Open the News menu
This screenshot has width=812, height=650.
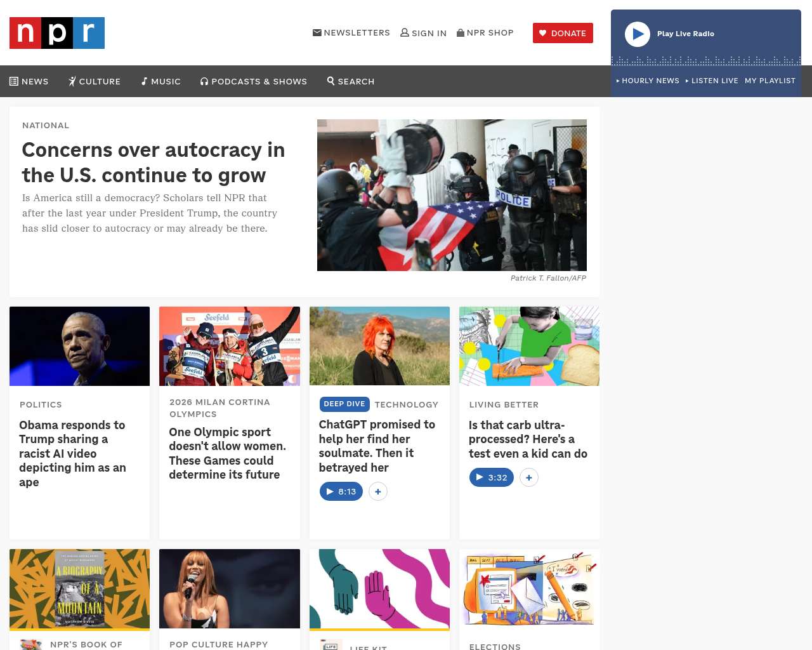[x=29, y=81]
